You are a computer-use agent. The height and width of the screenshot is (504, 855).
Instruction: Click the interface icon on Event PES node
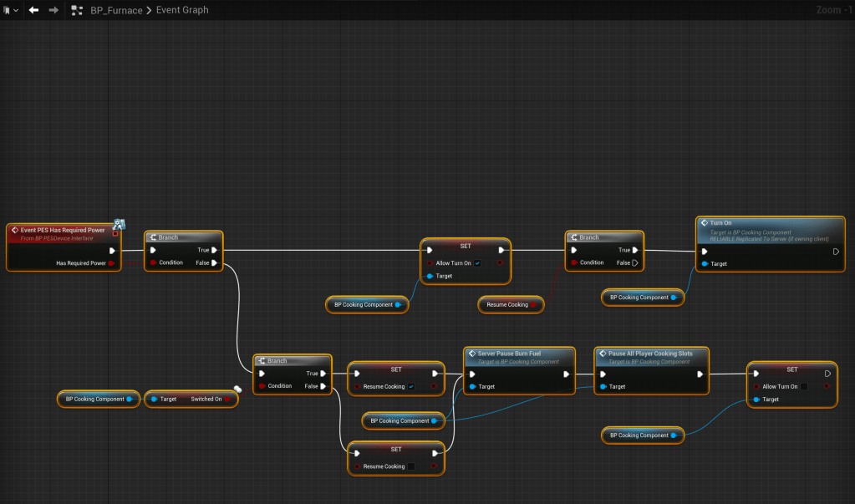click(119, 223)
